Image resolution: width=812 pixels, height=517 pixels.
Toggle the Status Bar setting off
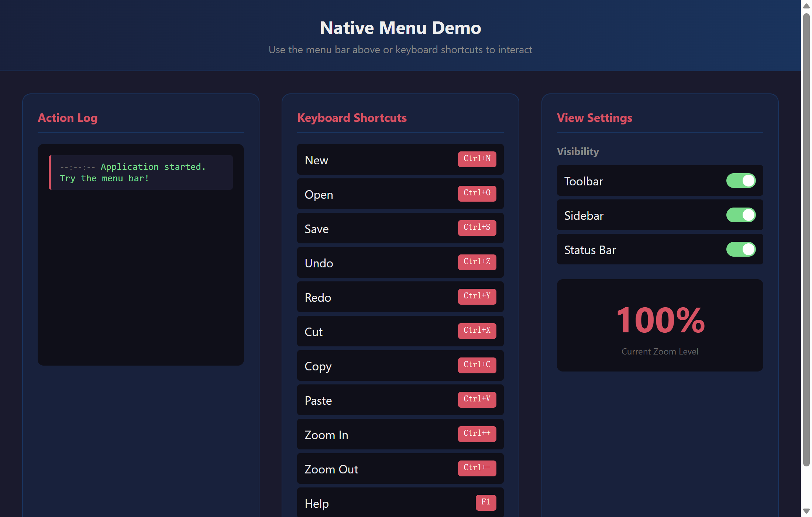[x=740, y=249]
